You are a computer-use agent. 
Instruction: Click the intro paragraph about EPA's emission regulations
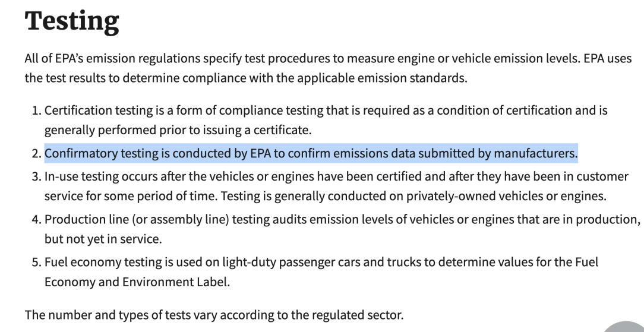(x=328, y=68)
